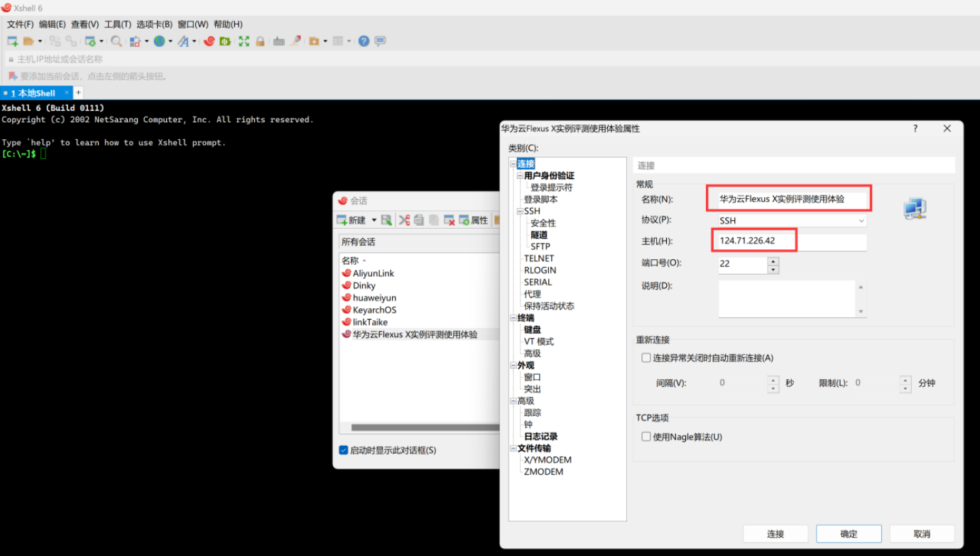
Task: Select ZMODEM in category tree
Action: 543,471
